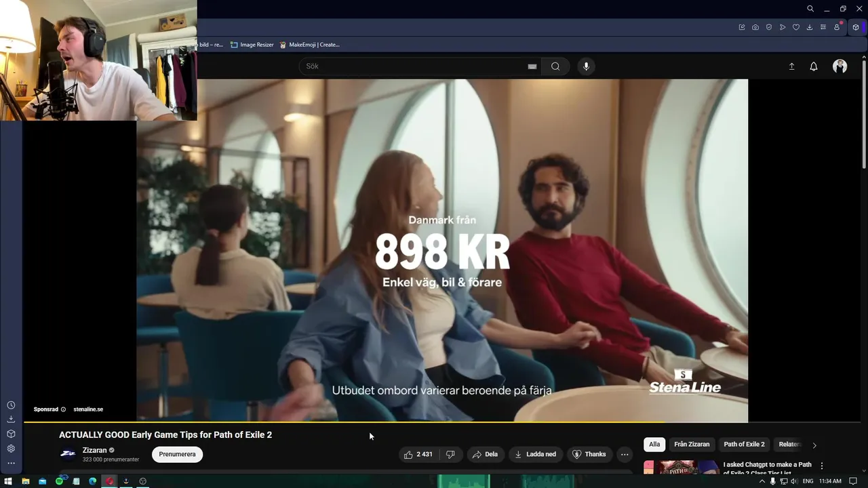Viewport: 868px width, 488px height.
Task: Expand chips with the right chevron arrow
Action: pos(814,445)
